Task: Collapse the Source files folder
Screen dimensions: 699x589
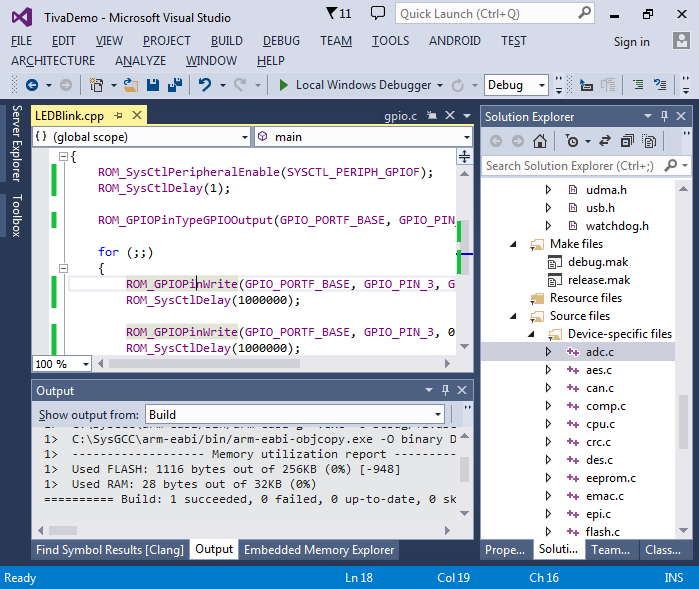Action: 514,316
